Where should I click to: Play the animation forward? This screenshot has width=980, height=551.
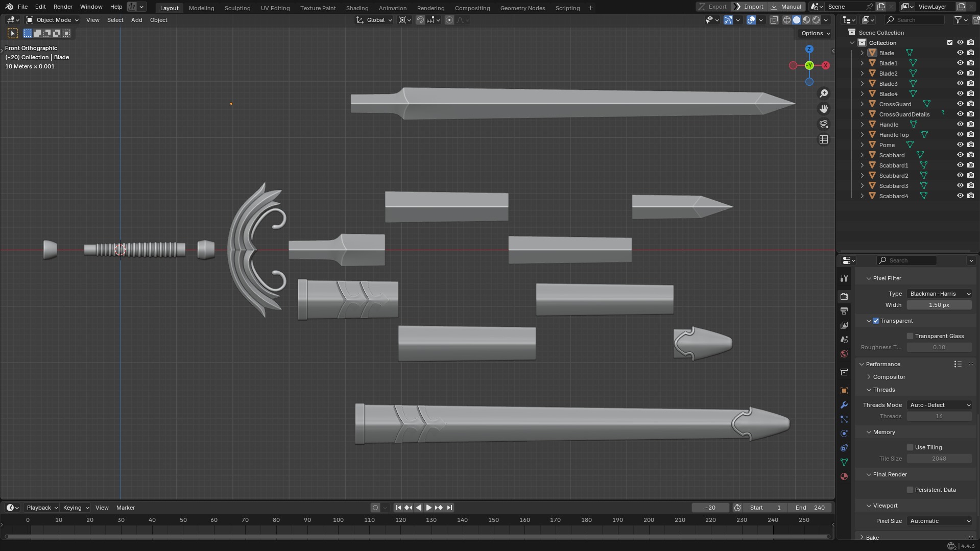coord(428,508)
